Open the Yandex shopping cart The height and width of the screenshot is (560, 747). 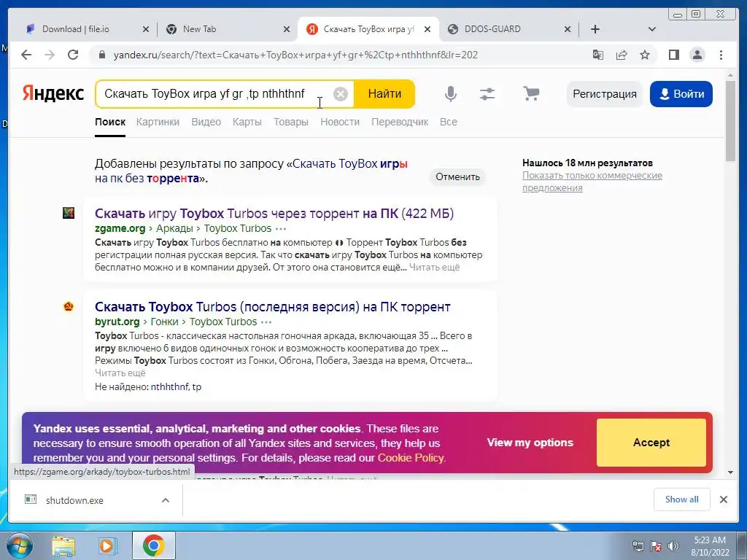tap(531, 93)
